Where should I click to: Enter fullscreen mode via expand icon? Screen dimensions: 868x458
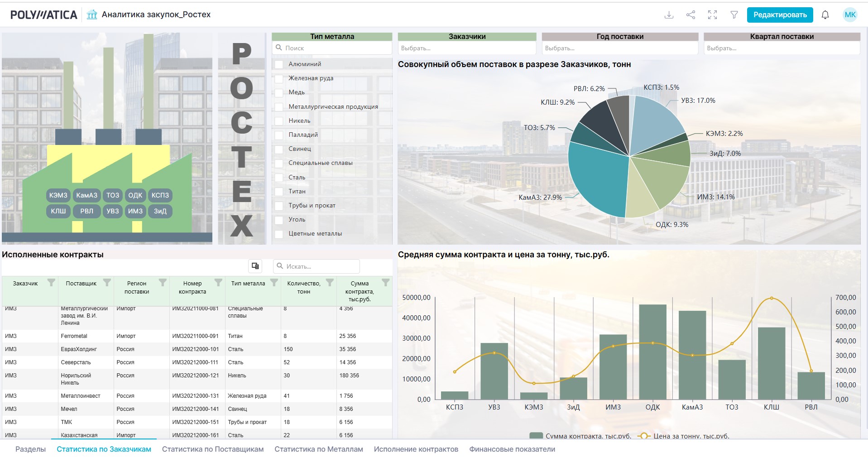pyautogui.click(x=712, y=15)
